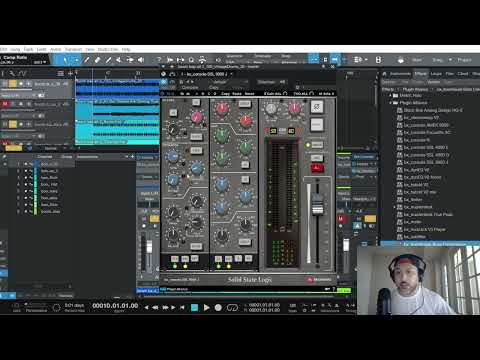Image resolution: width=480 pixels, height=360 pixels.
Task: Select the Arrow tool in the toolbar
Action: coord(65,60)
